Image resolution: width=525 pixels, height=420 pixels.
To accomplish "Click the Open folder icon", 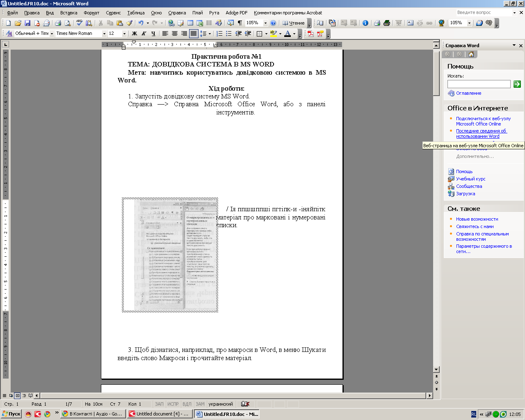I will pos(18,23).
